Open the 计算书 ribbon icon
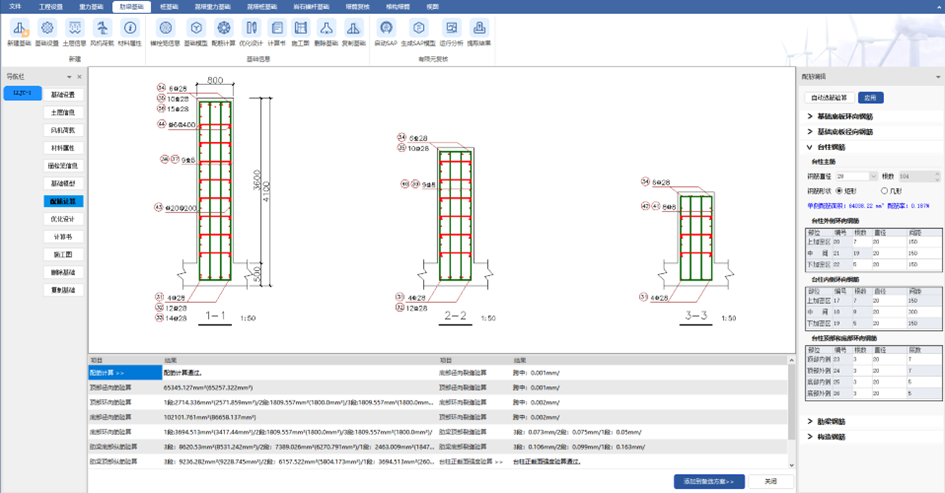 [279, 32]
